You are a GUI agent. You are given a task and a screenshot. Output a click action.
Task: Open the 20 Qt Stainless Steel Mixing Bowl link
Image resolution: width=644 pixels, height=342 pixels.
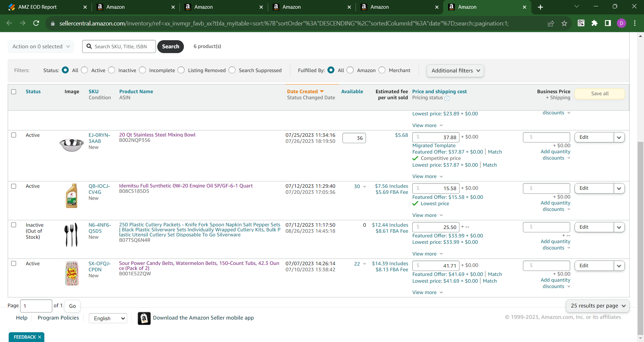pyautogui.click(x=157, y=135)
